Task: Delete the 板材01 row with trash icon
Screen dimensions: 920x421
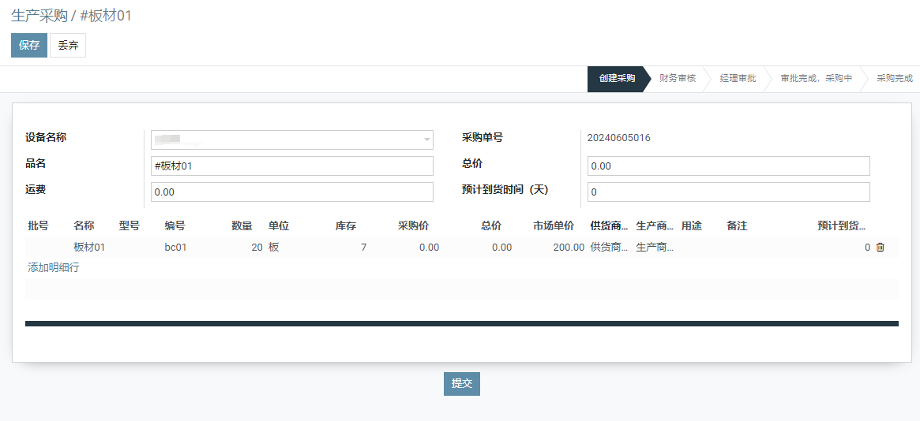Action: [880, 247]
